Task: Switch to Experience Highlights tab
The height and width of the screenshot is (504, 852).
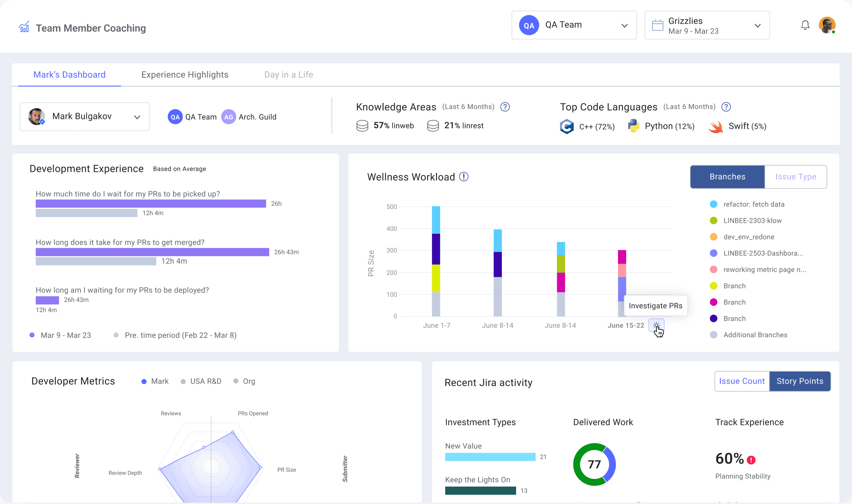Action: coord(185,74)
